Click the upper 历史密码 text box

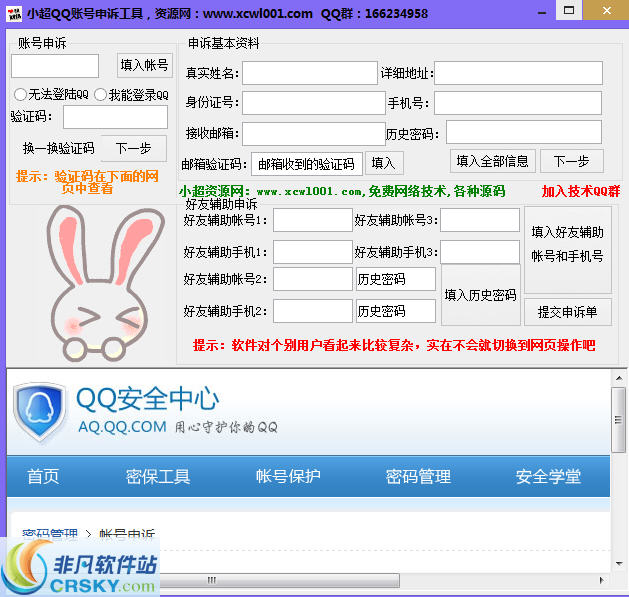click(396, 279)
